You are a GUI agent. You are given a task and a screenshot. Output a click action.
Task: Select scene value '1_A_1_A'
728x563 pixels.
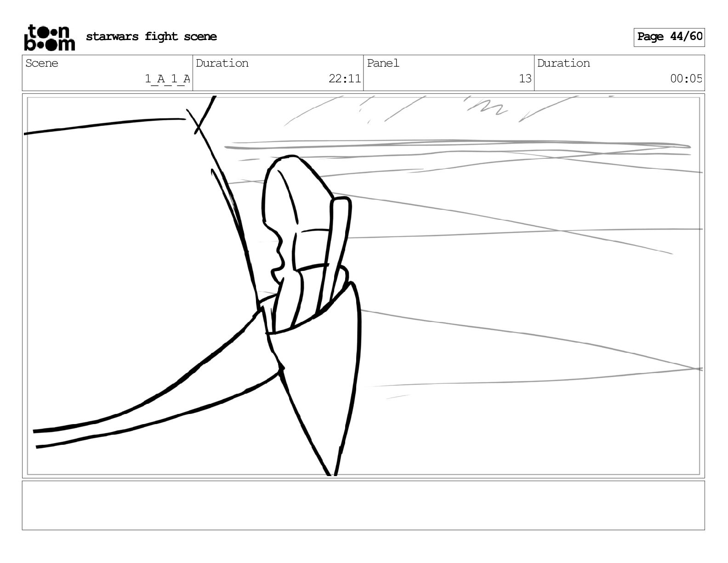[x=167, y=79]
